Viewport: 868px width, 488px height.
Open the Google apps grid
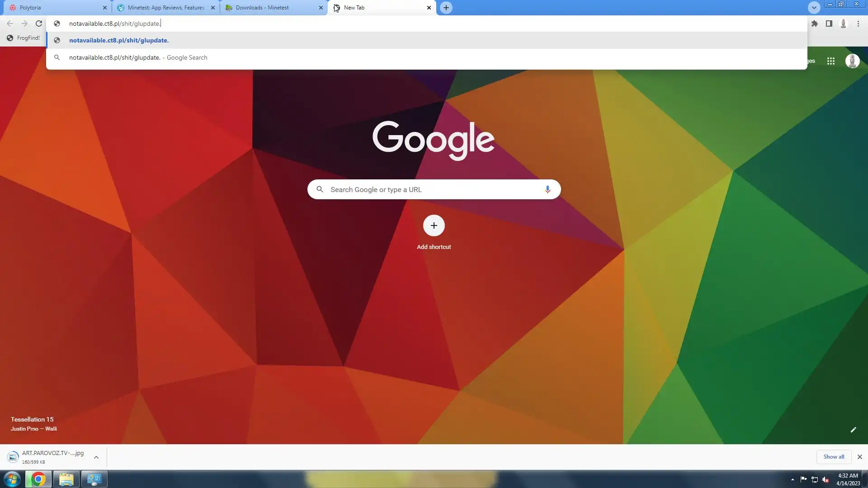pos(831,61)
